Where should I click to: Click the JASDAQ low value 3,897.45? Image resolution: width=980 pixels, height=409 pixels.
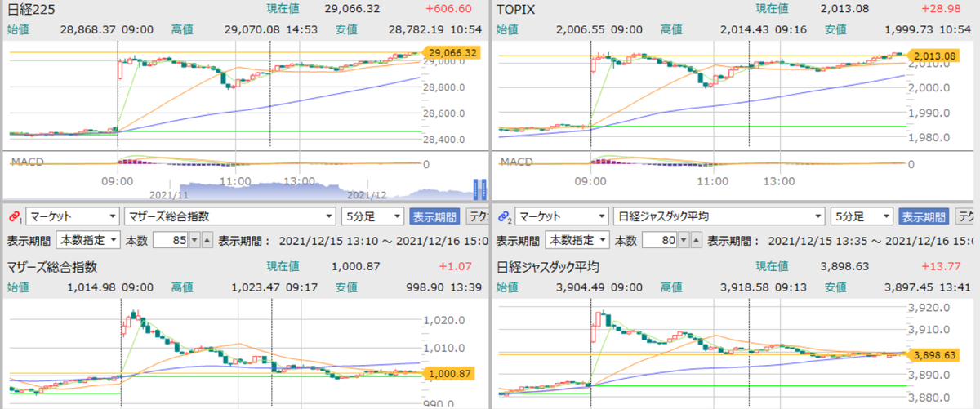pos(910,286)
